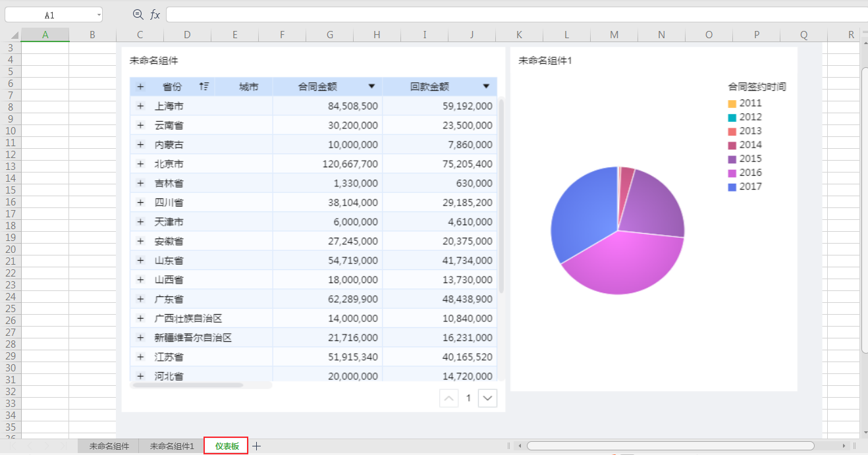Image resolution: width=868 pixels, height=455 pixels.
Task: Expand the 上海市 row
Action: click(140, 106)
